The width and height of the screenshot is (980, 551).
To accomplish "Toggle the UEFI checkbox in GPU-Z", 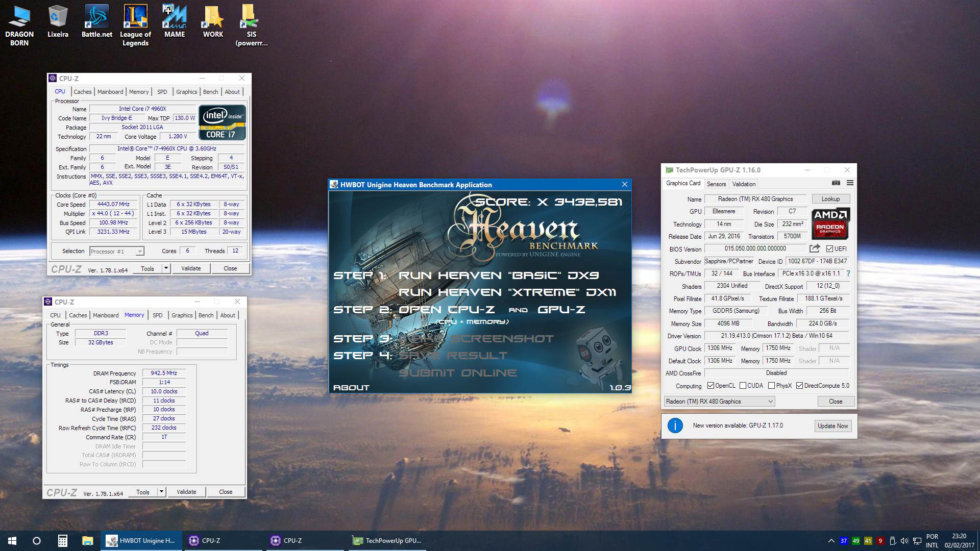I will coord(829,249).
